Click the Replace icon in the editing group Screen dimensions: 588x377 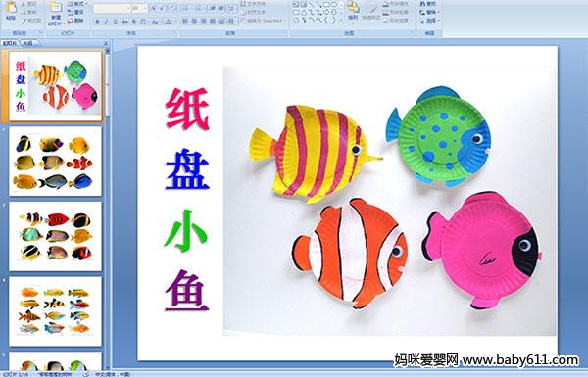pos(422,12)
